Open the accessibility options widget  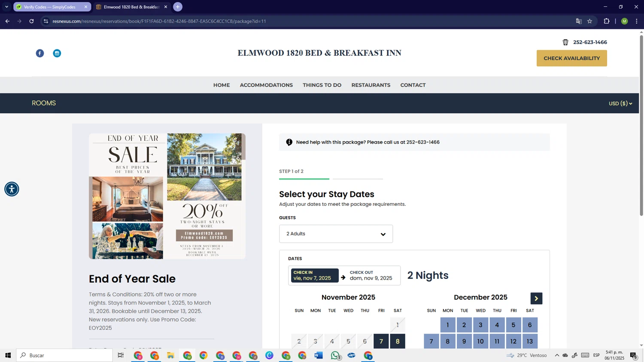click(12, 189)
